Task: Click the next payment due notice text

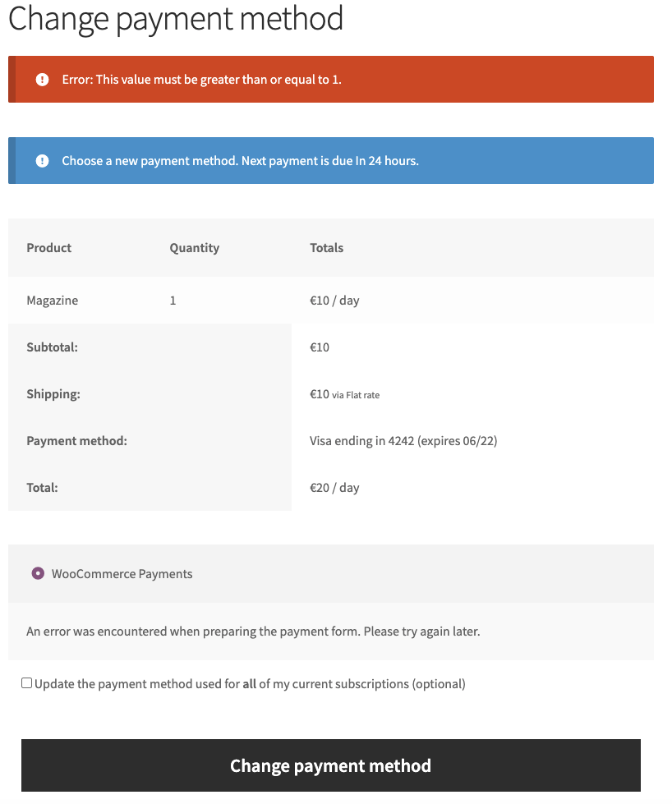Action: (x=238, y=160)
